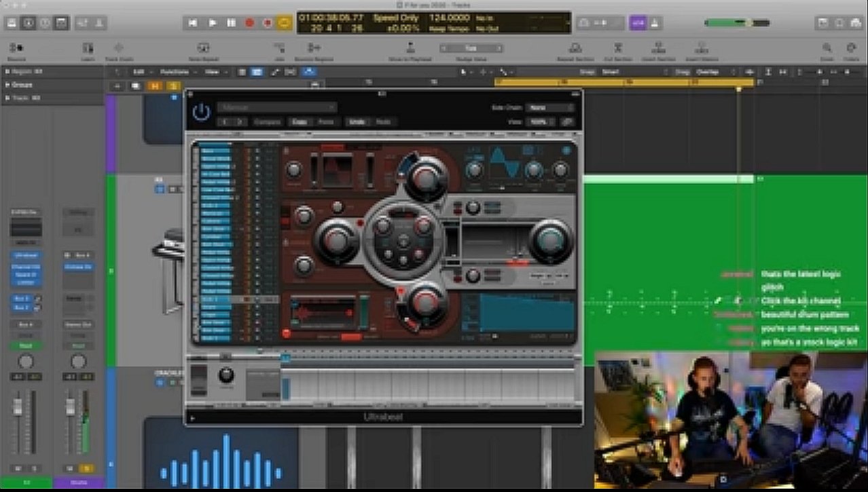Image resolution: width=868 pixels, height=492 pixels.
Task: Click the add new track plus button
Action: pyautogui.click(x=117, y=86)
